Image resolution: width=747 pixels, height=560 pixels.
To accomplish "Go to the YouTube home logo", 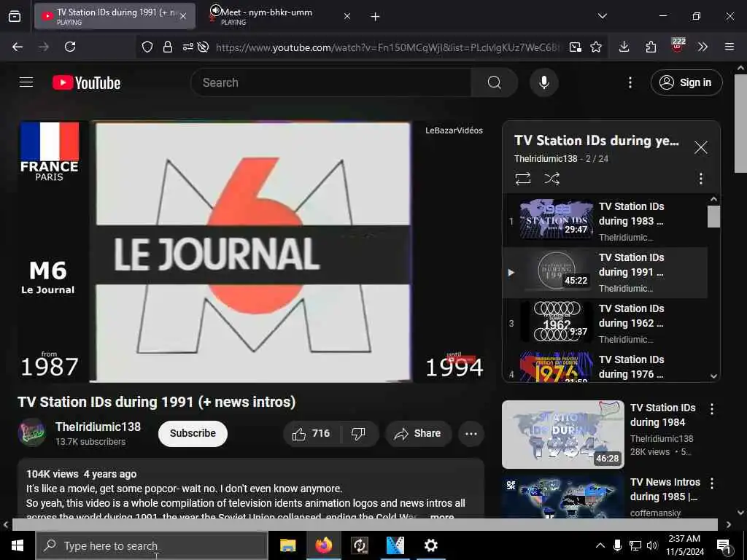I will click(86, 83).
